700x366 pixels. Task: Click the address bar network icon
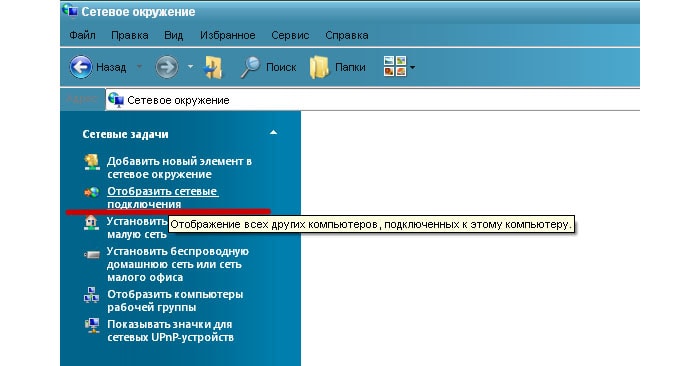click(116, 100)
